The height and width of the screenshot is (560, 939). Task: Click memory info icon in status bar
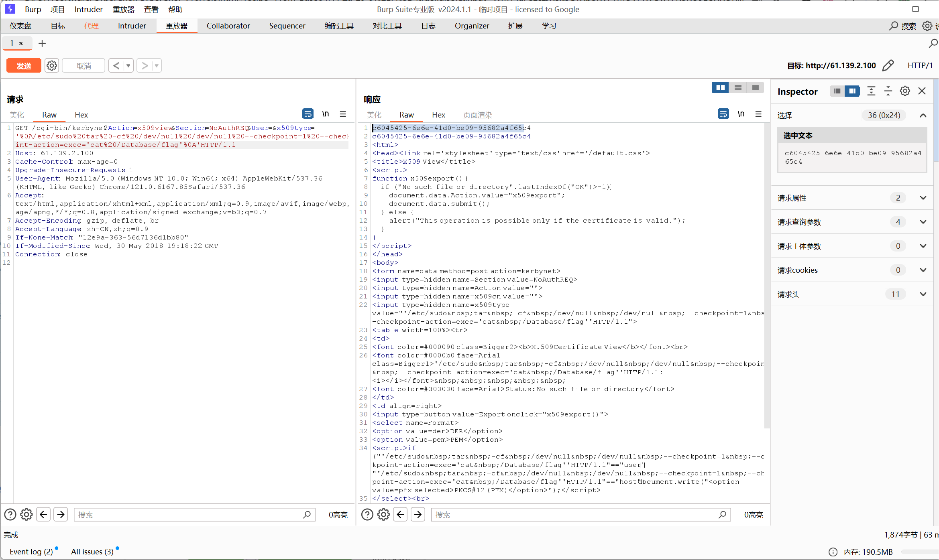click(x=833, y=552)
